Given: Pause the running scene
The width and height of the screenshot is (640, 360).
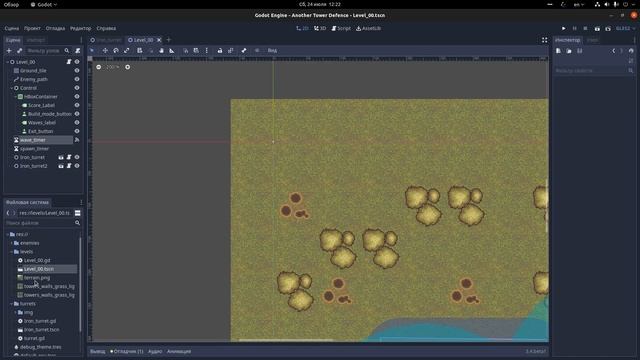Looking at the screenshot, I should (x=574, y=29).
